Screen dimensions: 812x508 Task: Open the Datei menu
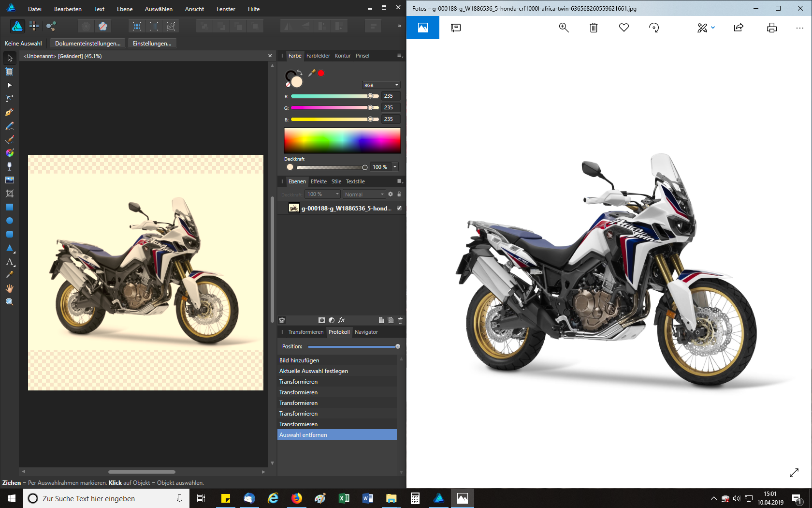pyautogui.click(x=35, y=9)
